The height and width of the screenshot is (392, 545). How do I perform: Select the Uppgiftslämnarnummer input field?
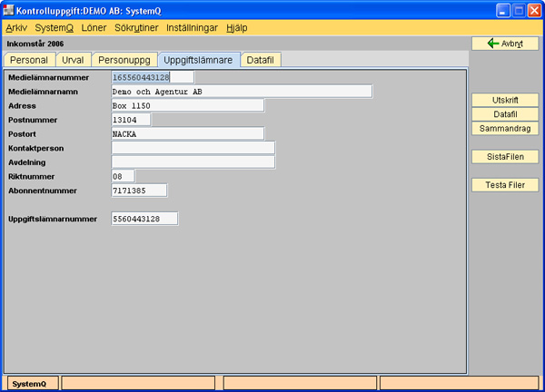point(144,219)
